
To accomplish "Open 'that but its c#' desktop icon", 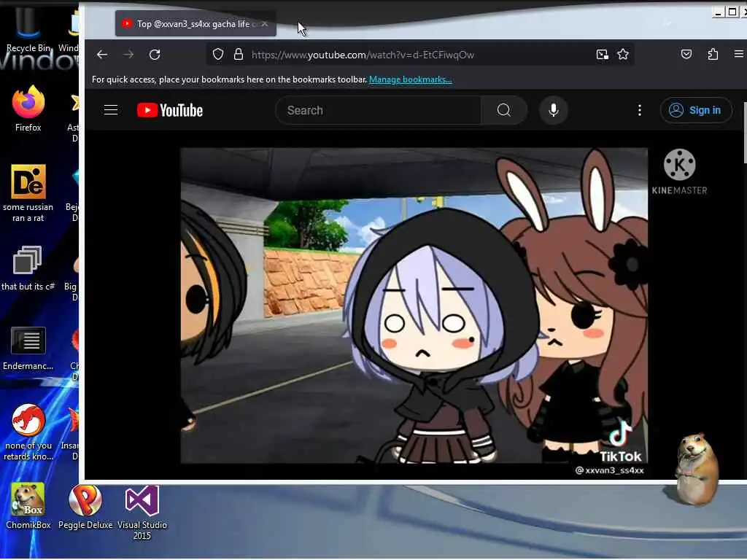I will [28, 268].
